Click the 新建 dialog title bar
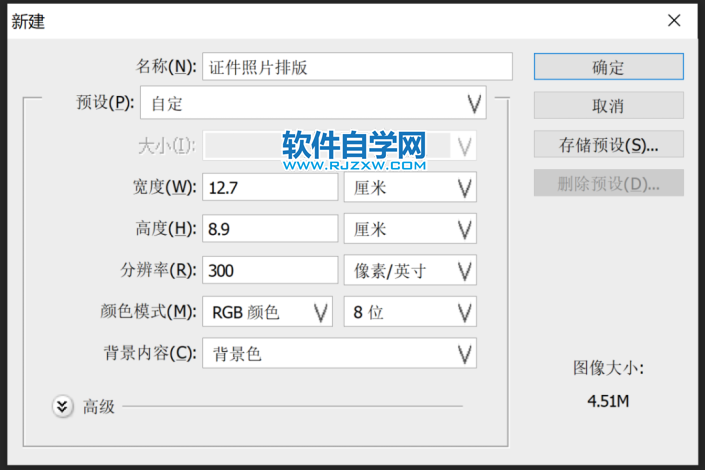 300,21
